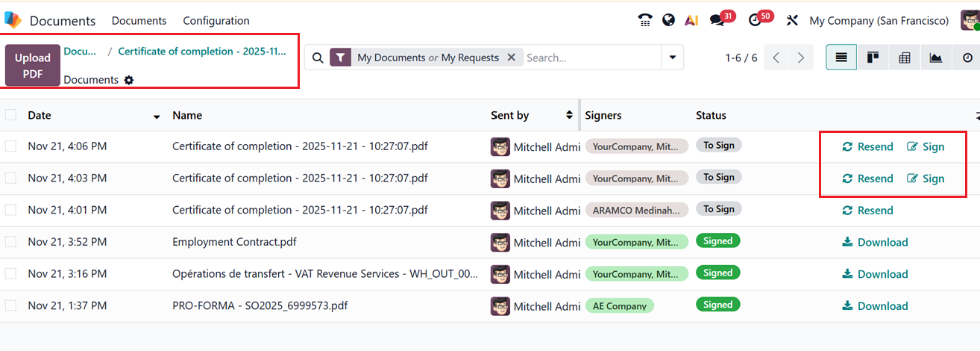Sort by the Date column header arrow
Viewport: 980px width, 351px height.
(157, 117)
